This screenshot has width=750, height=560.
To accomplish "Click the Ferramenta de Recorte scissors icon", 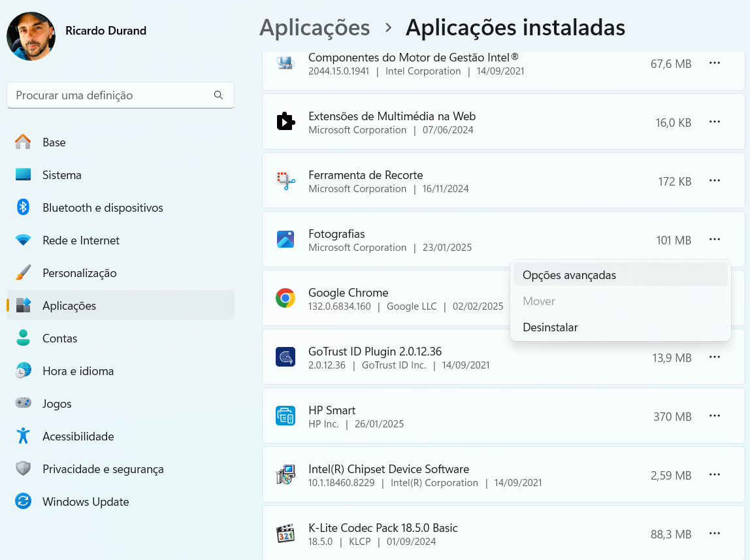I will click(285, 181).
